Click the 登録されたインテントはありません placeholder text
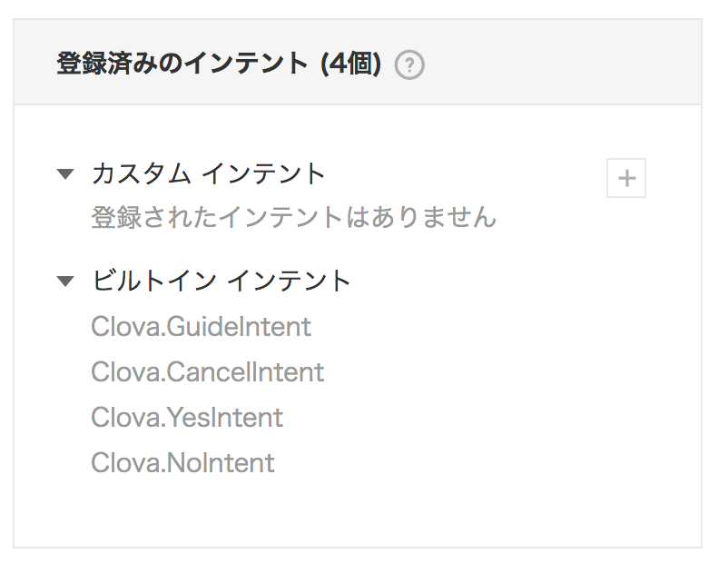 (293, 217)
